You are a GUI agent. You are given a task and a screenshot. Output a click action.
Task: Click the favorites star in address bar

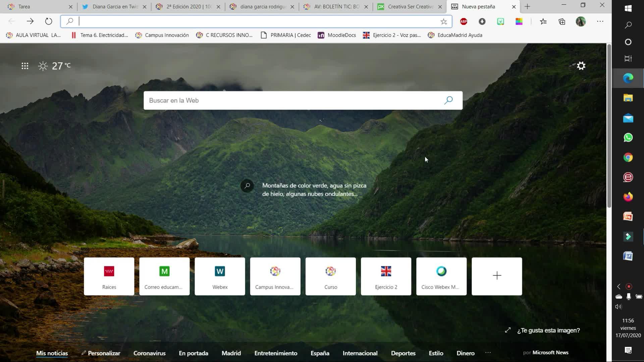click(443, 21)
